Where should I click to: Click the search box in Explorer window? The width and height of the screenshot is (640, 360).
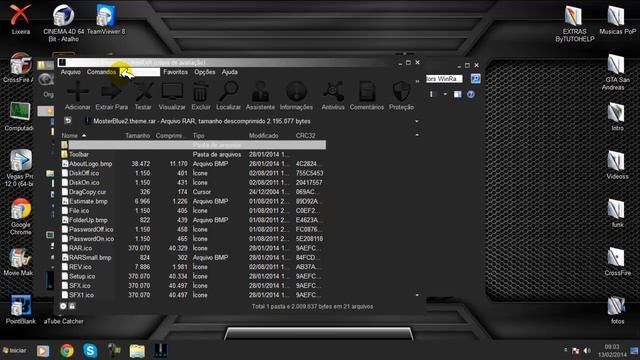(444, 79)
